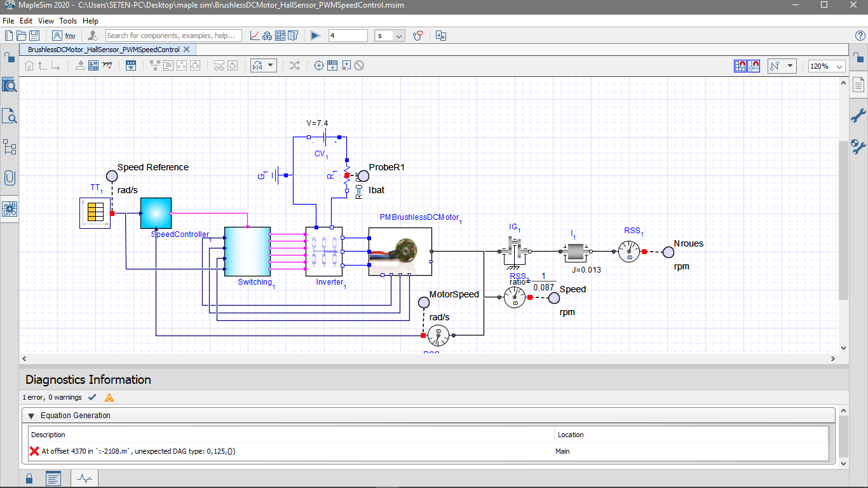Click the diagnostics panel scrollbar down arrow
The image size is (868, 488).
tap(844, 463)
